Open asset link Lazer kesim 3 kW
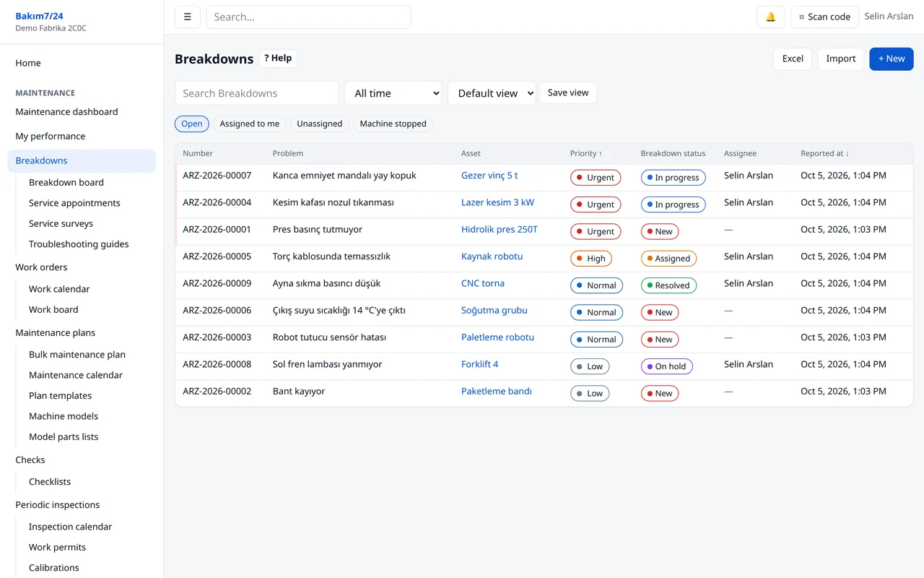 498,202
